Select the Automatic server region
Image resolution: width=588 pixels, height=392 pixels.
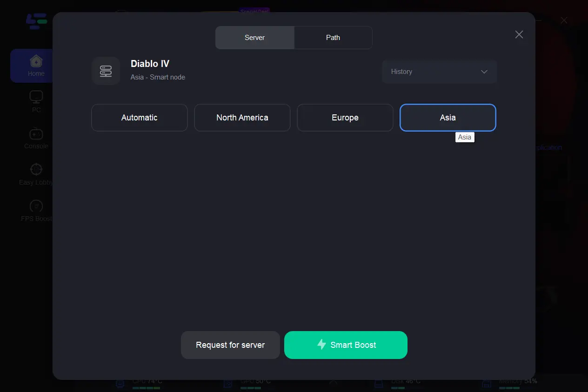[140, 118]
